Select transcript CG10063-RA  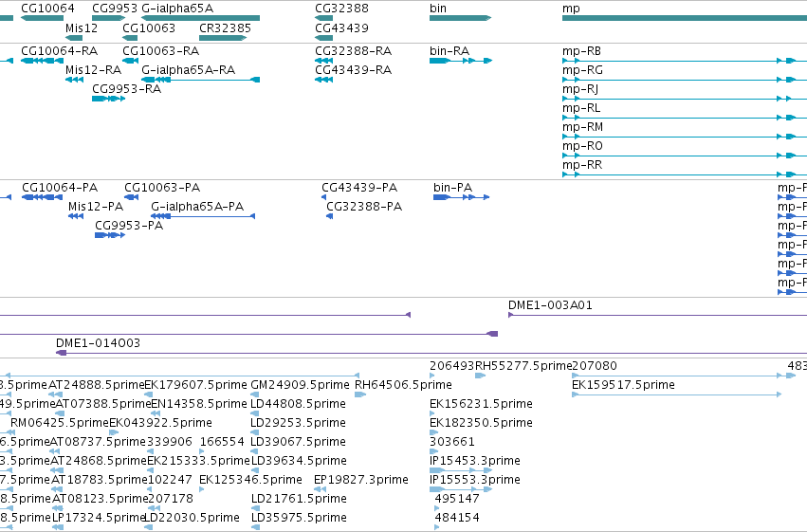coord(160,51)
